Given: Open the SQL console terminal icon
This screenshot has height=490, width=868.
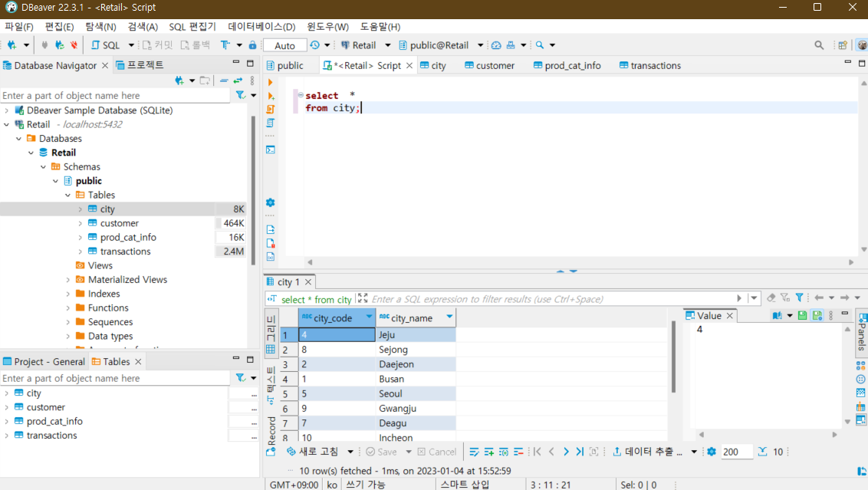Looking at the screenshot, I should (270, 150).
